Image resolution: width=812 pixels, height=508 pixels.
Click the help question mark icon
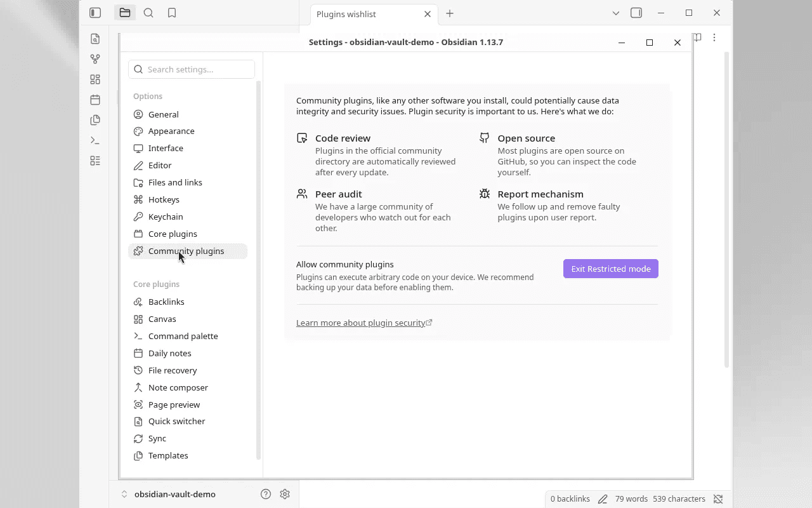tap(266, 494)
